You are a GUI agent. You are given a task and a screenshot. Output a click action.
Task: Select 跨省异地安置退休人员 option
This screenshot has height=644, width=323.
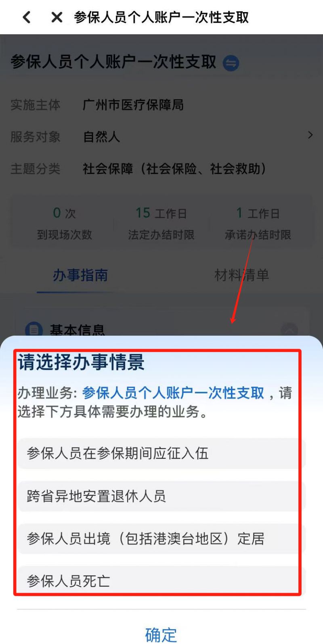pos(161,496)
